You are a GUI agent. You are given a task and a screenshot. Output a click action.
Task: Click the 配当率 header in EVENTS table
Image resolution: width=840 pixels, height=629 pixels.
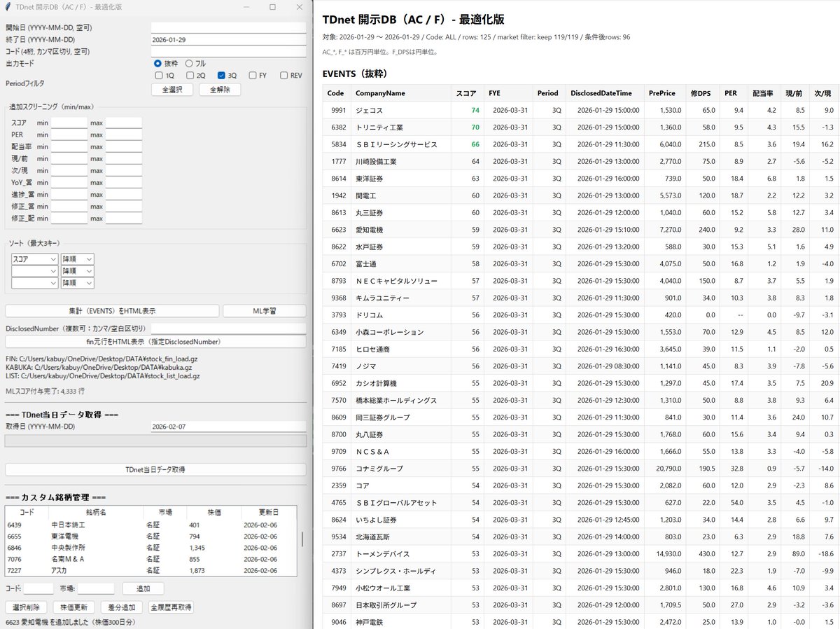coord(764,93)
